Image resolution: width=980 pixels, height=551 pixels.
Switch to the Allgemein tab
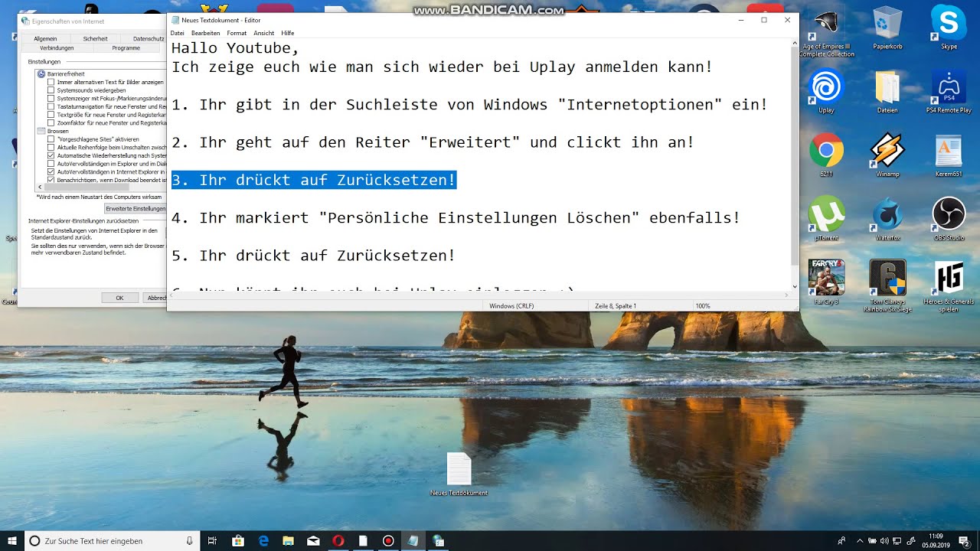tap(45, 38)
